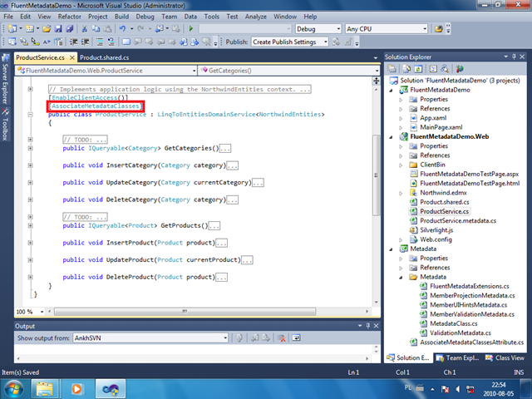Image resolution: width=532 pixels, height=399 pixels.
Task: Select Web.config in Solution Explorer
Action: click(436, 239)
